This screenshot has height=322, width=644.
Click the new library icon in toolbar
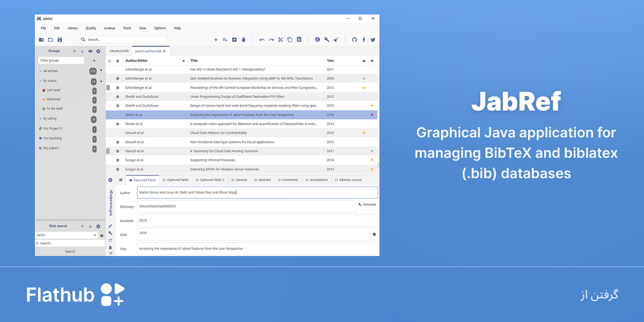coord(41,40)
